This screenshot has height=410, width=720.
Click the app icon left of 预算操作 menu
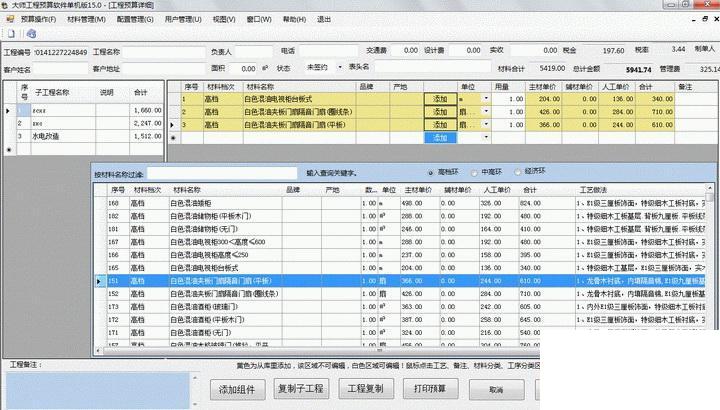click(10, 19)
